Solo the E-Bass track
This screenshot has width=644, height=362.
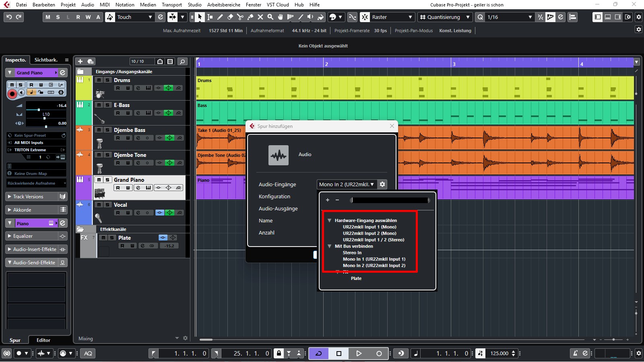click(x=107, y=105)
